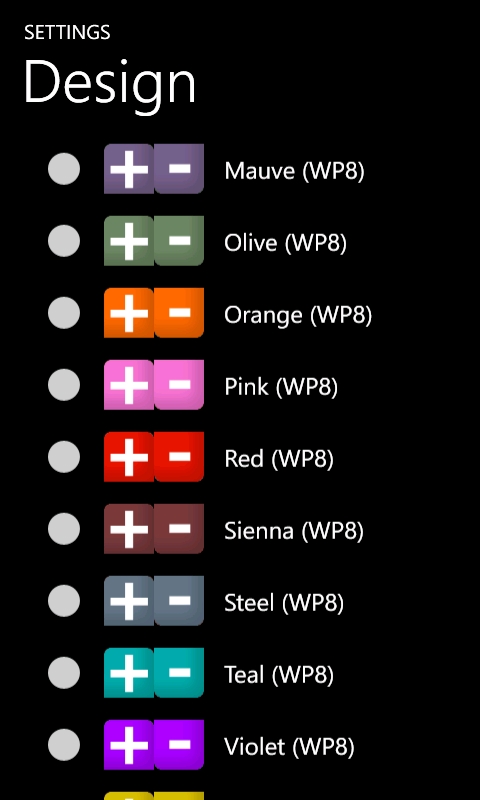Click the partially visible yellow swatch
The image size is (480, 800).
(x=154, y=795)
